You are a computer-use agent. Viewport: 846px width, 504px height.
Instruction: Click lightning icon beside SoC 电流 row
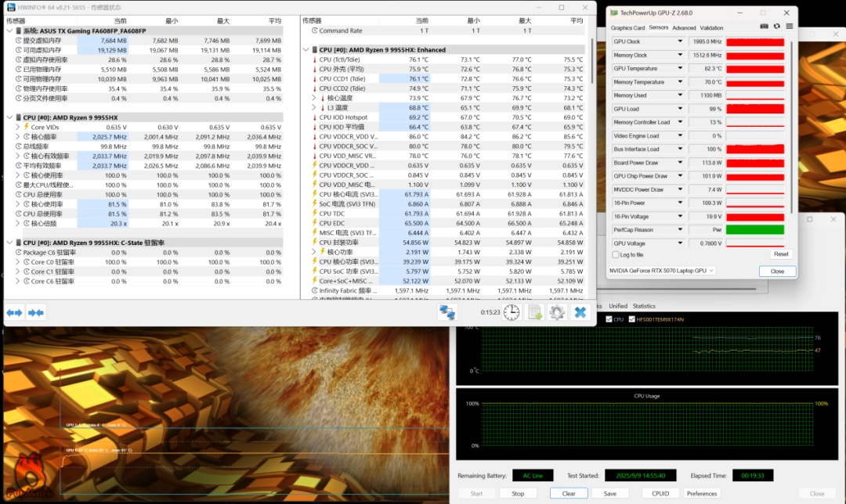pyautogui.click(x=315, y=203)
